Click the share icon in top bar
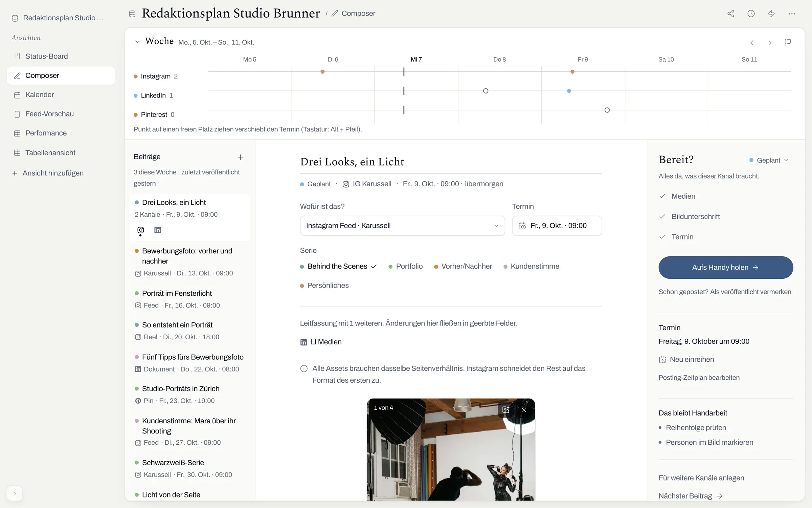 coord(731,14)
